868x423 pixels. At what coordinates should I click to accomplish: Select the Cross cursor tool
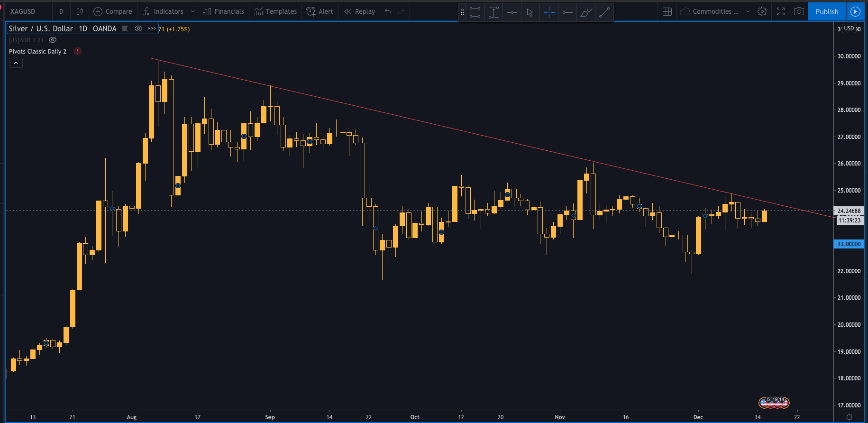click(x=549, y=12)
